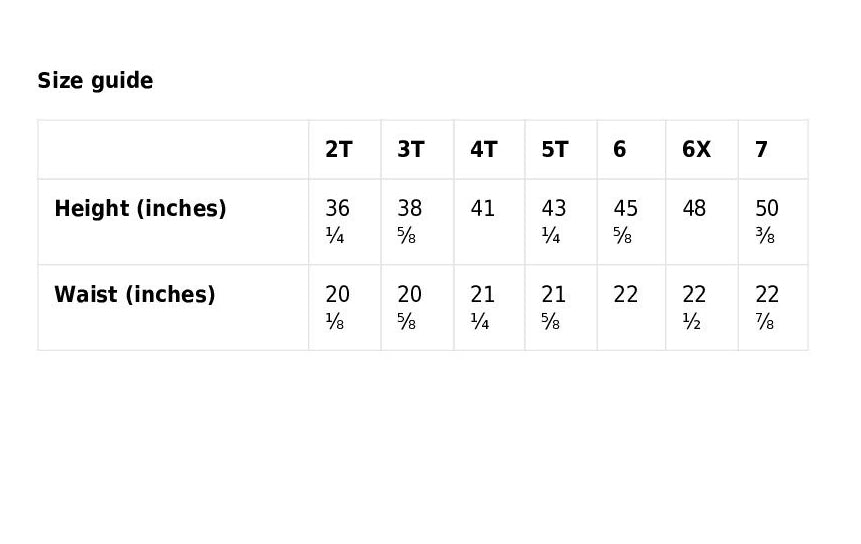861x544 pixels.
Task: Select the 3T size column header
Action: click(411, 150)
